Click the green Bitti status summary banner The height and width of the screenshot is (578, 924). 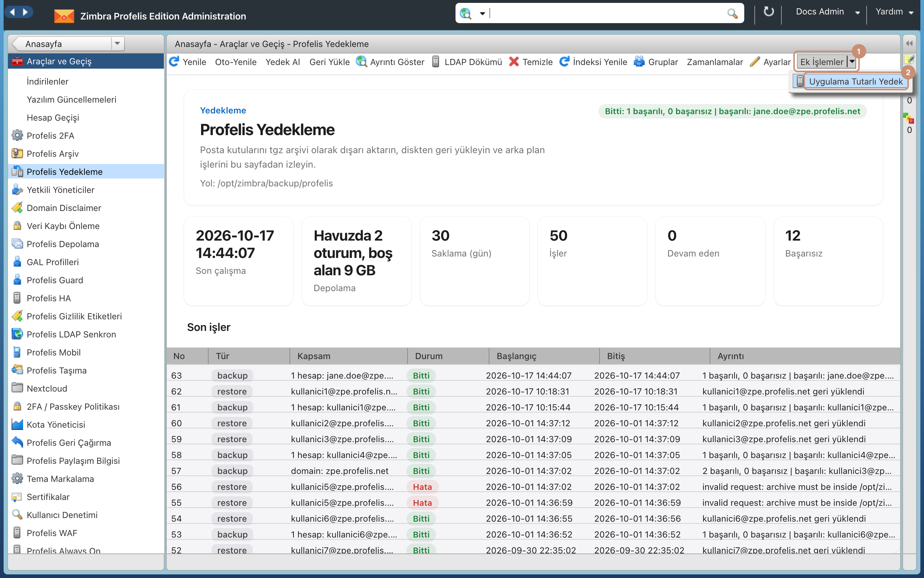click(732, 111)
